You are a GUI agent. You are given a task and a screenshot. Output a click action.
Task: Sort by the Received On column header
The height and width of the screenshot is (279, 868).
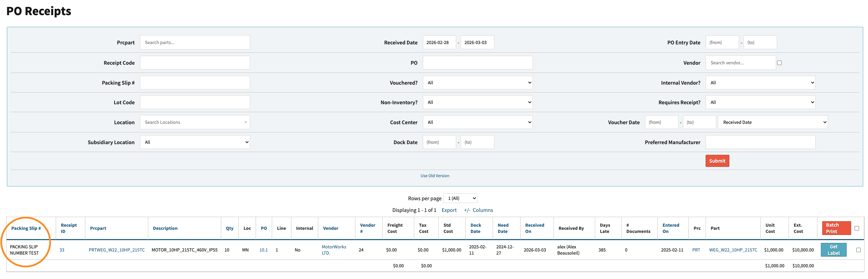click(x=534, y=228)
